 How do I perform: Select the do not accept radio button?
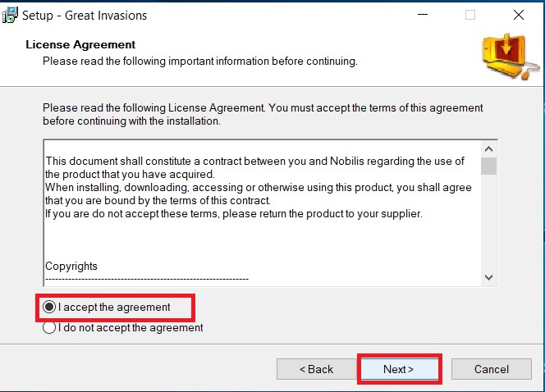pyautogui.click(x=49, y=327)
